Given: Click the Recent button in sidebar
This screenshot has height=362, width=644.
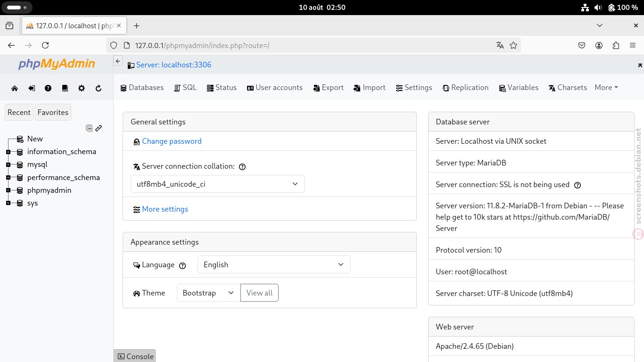Looking at the screenshot, I should click(19, 112).
